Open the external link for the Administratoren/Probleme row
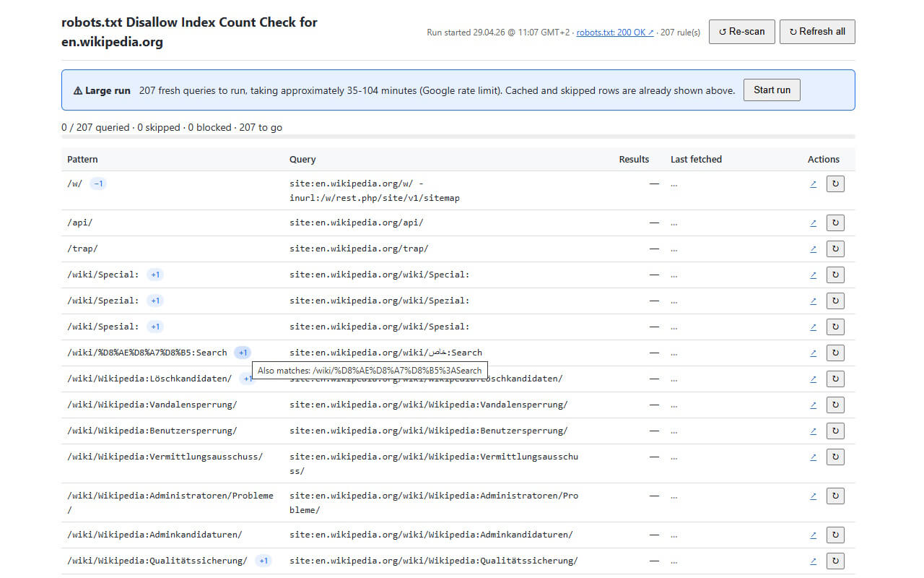This screenshot has height=578, width=924. tap(814, 496)
